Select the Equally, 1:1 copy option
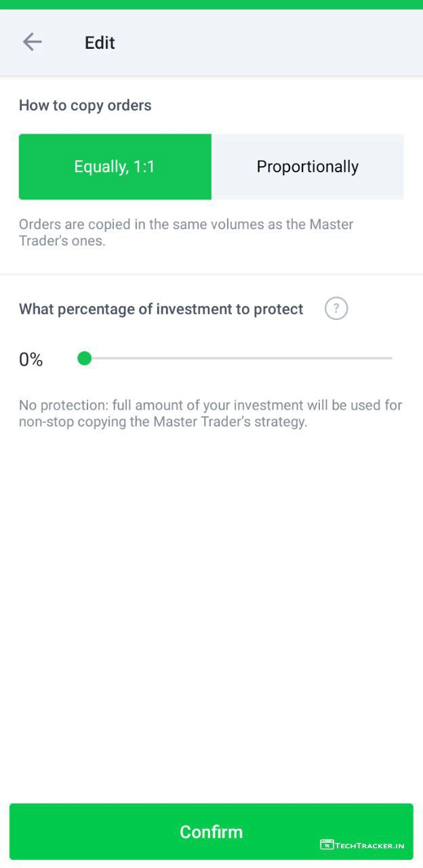Viewport: 423px width, 868px height. pyautogui.click(x=115, y=167)
